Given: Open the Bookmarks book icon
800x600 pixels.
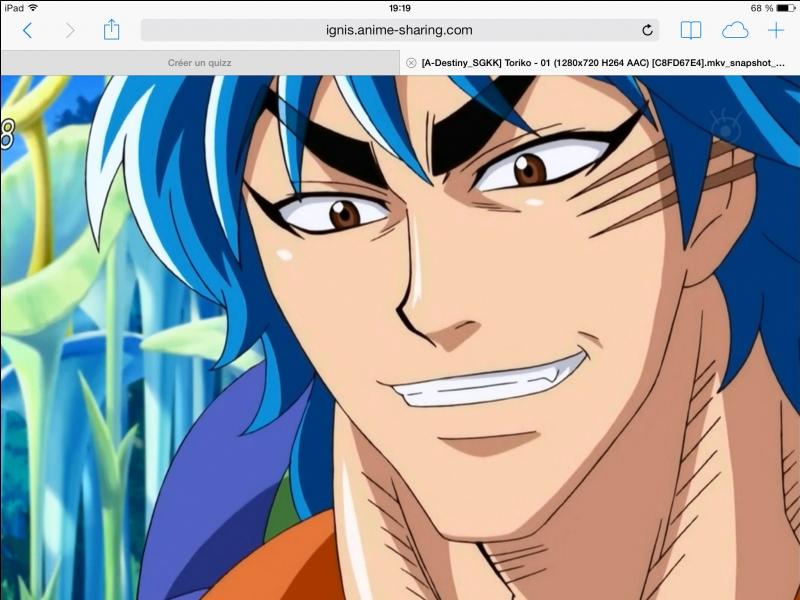Looking at the screenshot, I should (691, 31).
